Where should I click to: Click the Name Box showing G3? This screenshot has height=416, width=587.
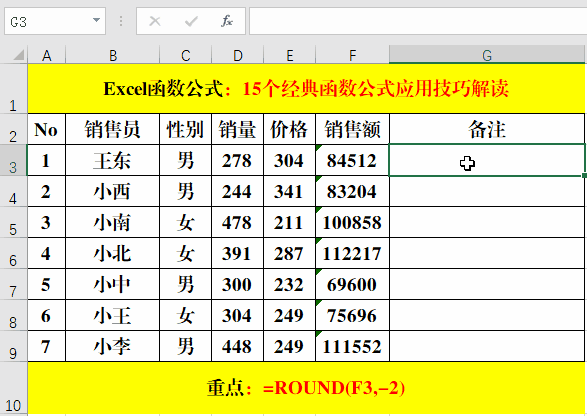click(x=55, y=21)
